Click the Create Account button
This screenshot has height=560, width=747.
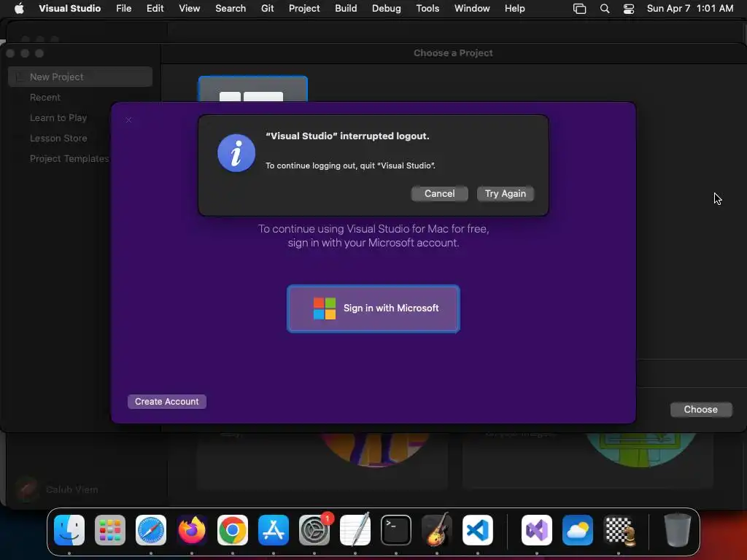[x=167, y=402]
